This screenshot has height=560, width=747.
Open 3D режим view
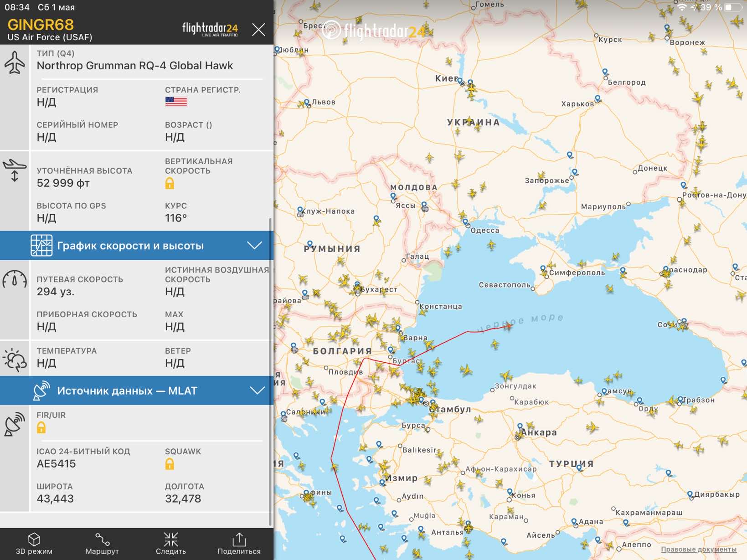34,544
